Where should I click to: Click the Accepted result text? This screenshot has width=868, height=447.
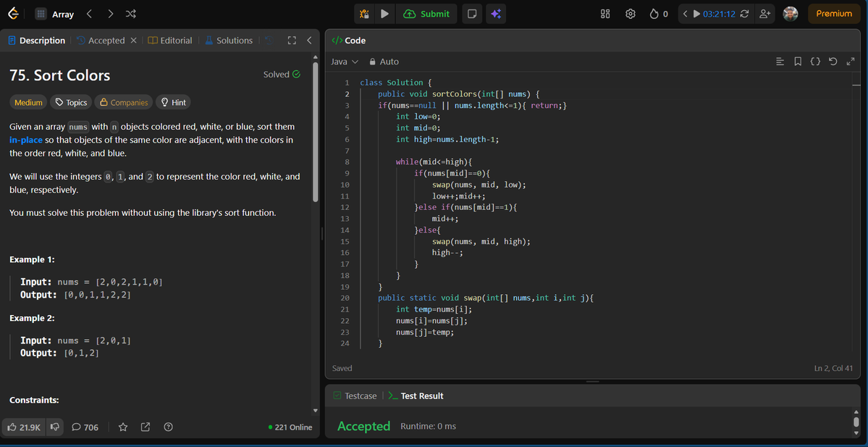click(363, 427)
